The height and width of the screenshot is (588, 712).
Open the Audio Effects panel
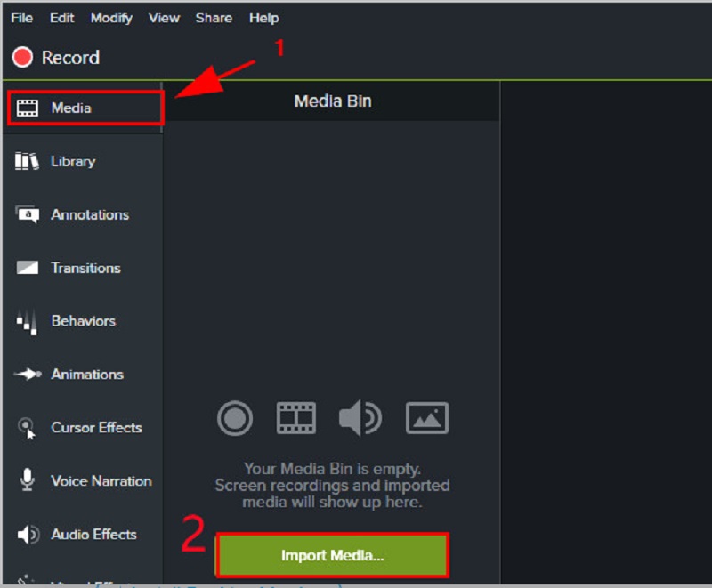(x=93, y=535)
